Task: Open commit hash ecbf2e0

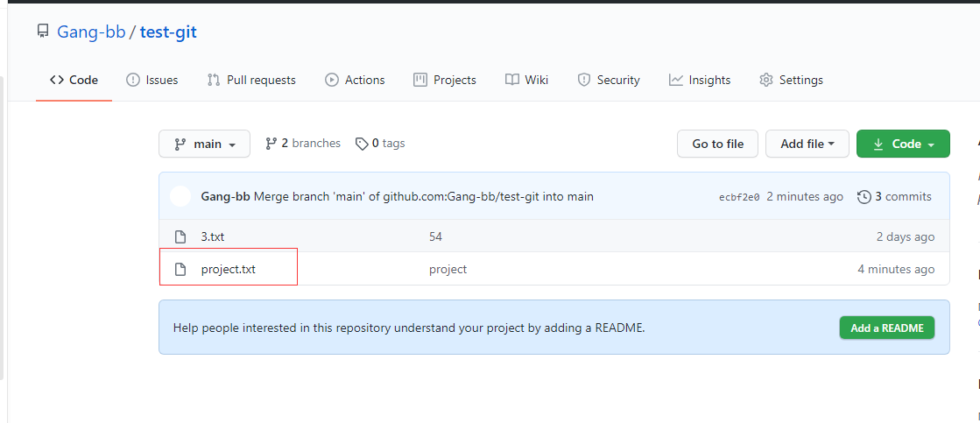Action: (x=739, y=197)
